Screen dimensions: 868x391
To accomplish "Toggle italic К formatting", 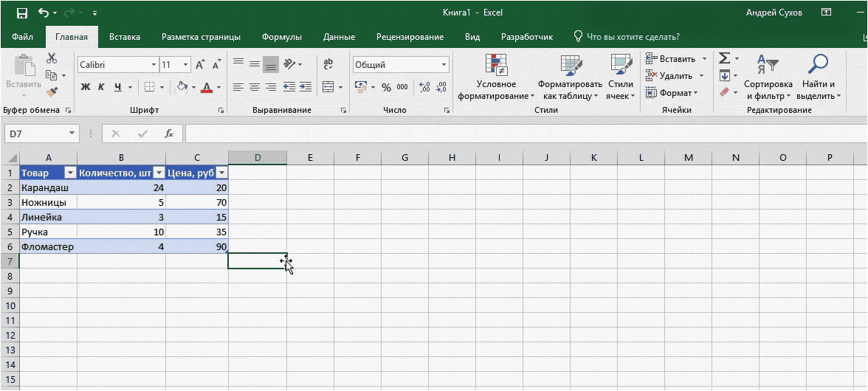I will [101, 87].
